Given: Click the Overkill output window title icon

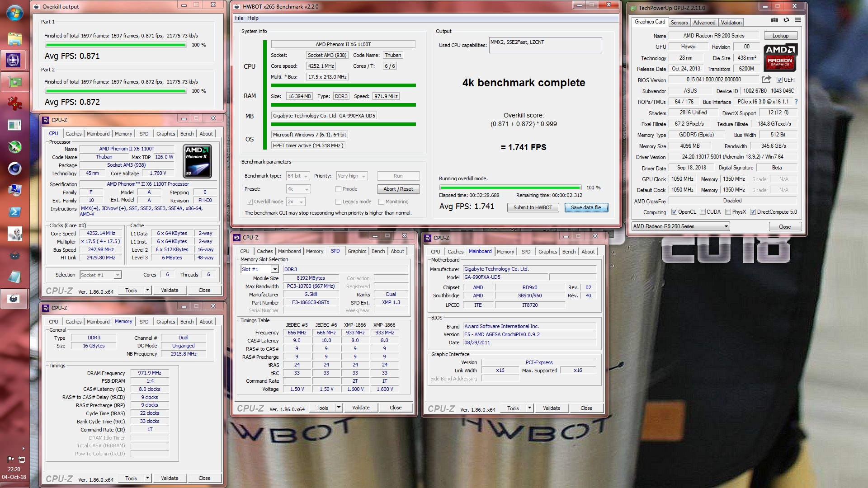Looking at the screenshot, I should tap(36, 6).
